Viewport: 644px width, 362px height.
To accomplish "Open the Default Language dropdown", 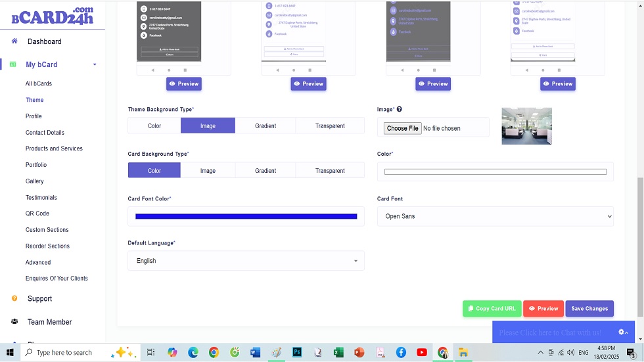I will pos(246,261).
